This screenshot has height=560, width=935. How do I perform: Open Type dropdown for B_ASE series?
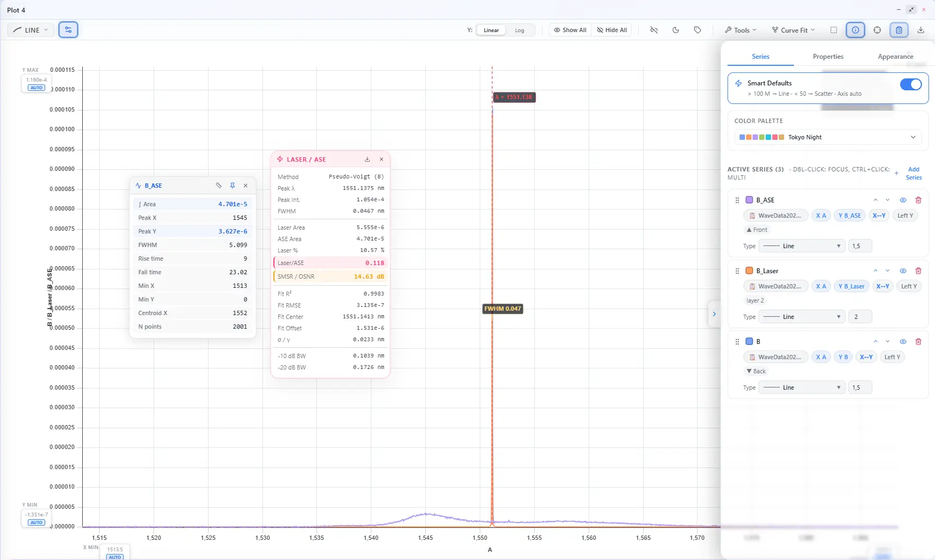pos(802,246)
